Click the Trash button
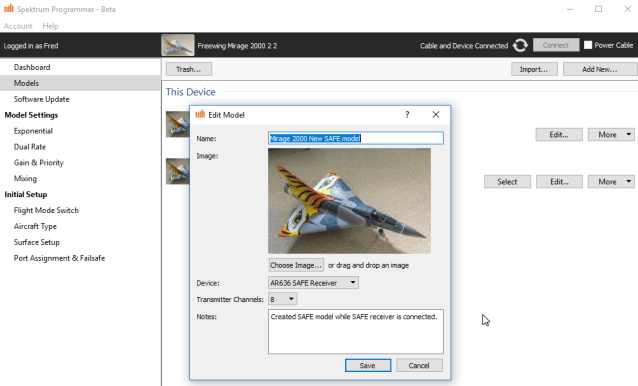 point(188,69)
